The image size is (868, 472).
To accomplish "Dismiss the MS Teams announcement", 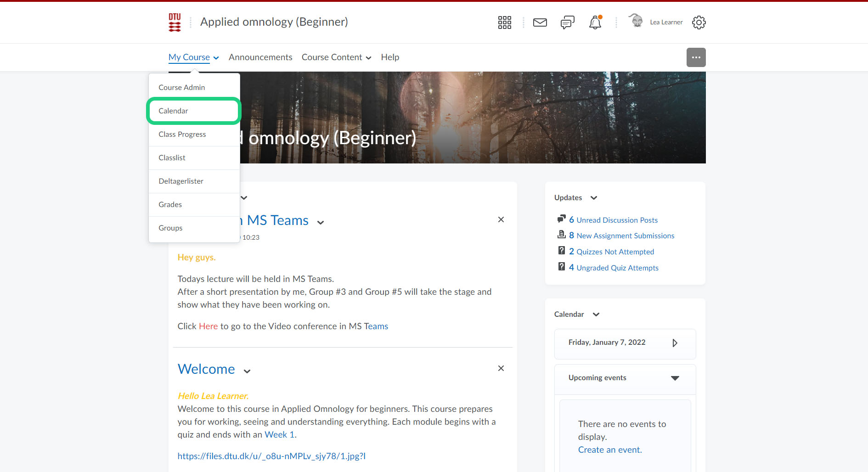I will point(501,219).
